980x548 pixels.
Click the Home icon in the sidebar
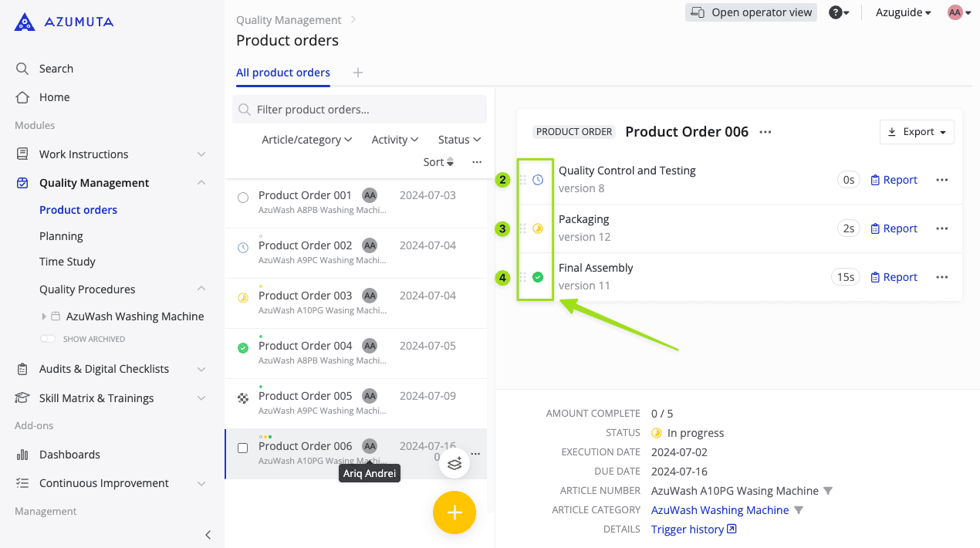23,96
